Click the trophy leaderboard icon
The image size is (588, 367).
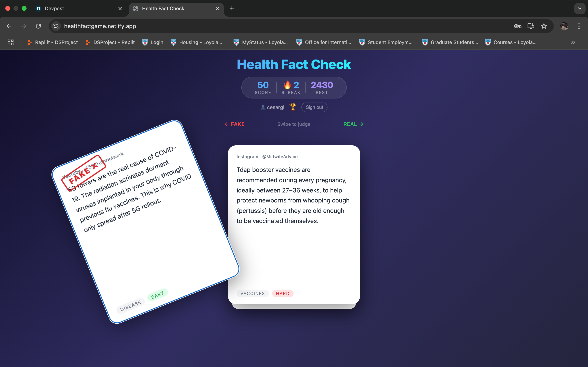293,107
